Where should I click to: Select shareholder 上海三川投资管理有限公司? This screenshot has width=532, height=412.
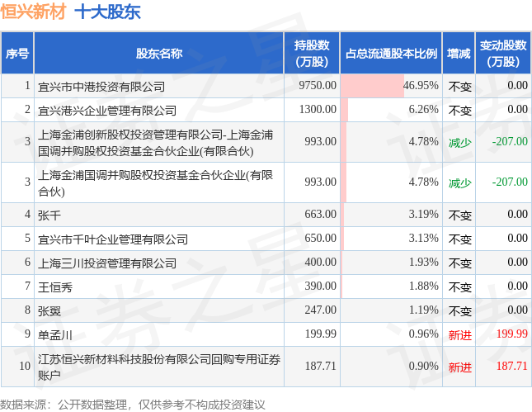pos(107,263)
